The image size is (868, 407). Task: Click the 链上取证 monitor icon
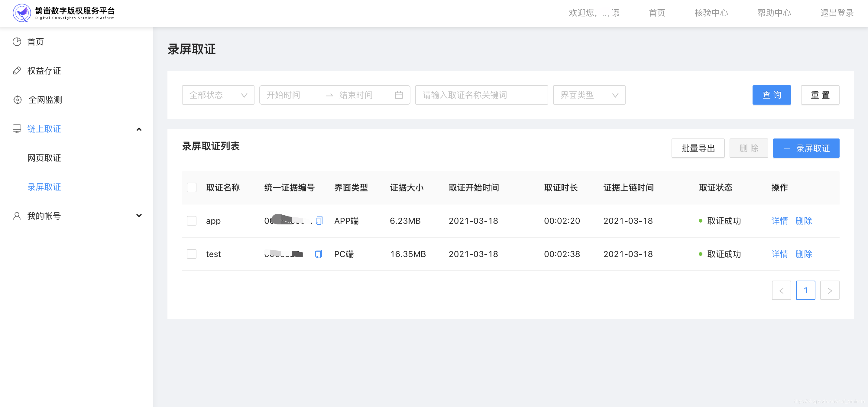17,129
